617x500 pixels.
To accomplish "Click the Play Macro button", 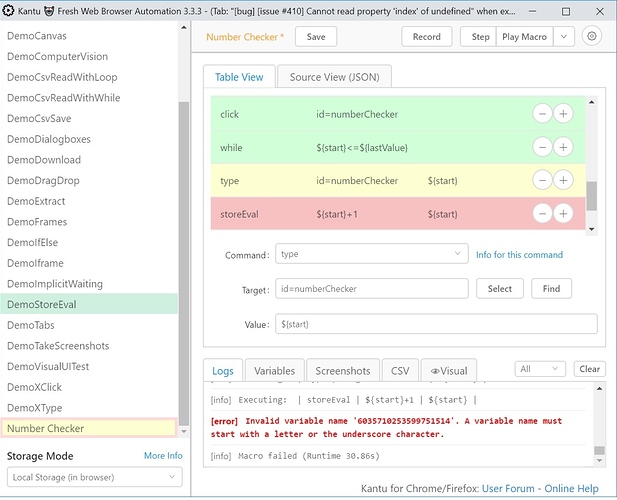I will point(525,37).
